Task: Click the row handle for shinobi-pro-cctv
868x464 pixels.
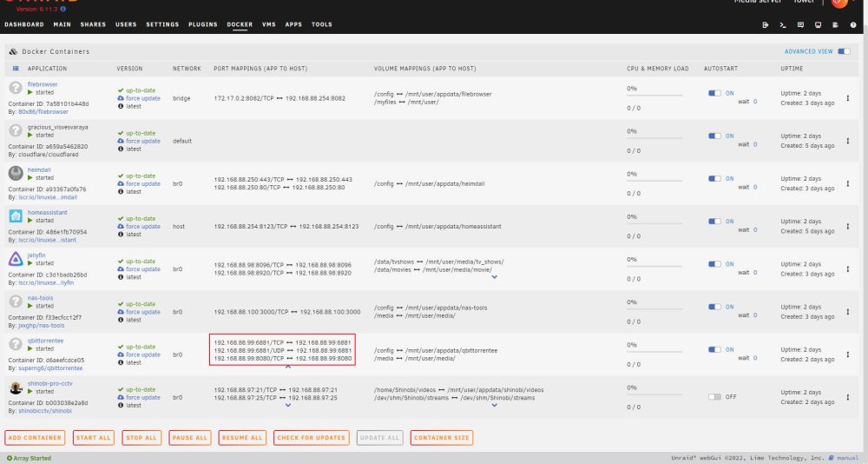Action: coord(847,397)
